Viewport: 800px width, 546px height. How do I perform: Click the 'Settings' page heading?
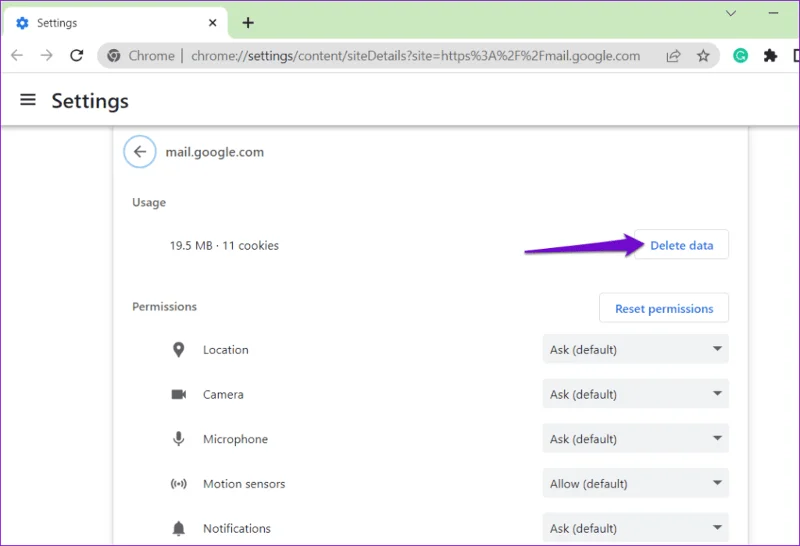pyautogui.click(x=90, y=101)
